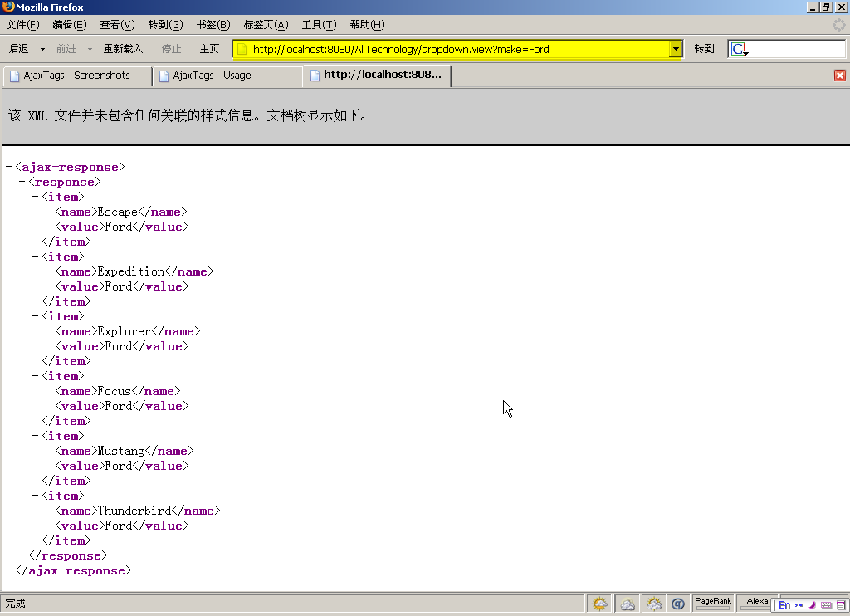Click the 停止 stop button
Viewport: 850px width, 616px height.
(171, 49)
